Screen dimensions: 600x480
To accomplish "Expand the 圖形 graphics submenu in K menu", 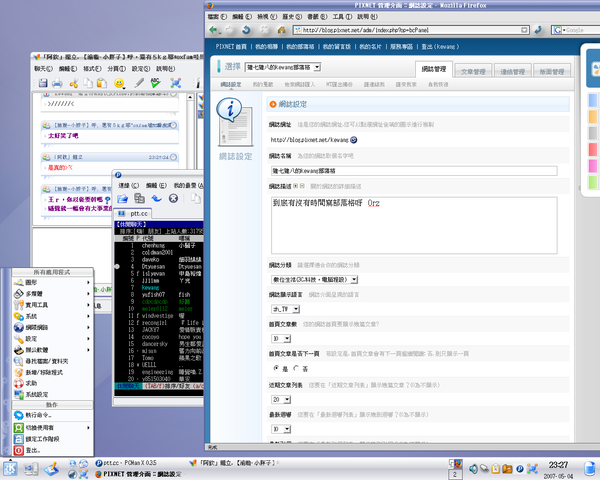I will [53, 282].
